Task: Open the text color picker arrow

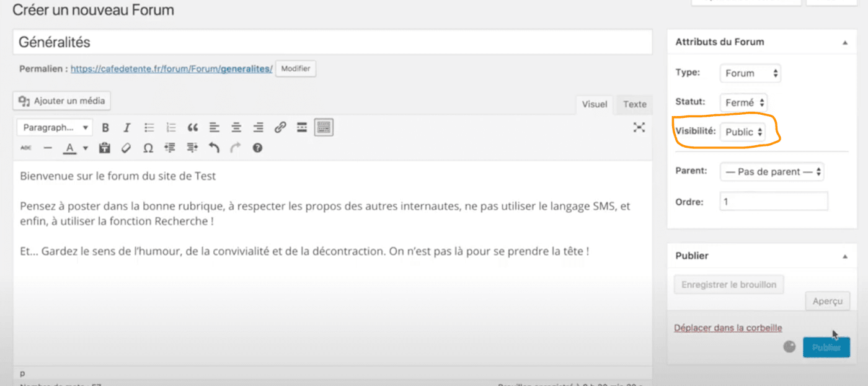Action: [x=86, y=148]
